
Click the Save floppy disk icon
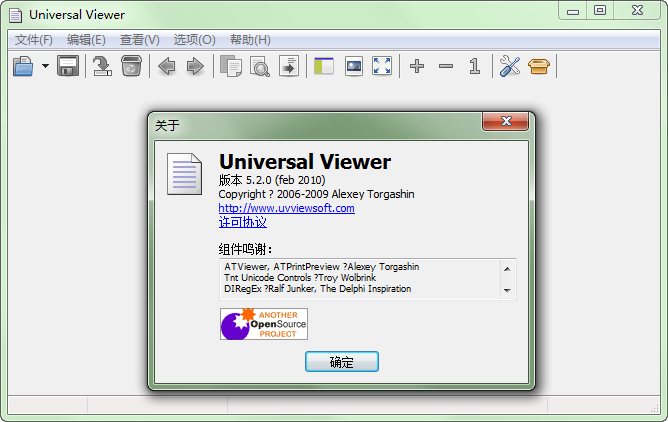click(x=68, y=66)
